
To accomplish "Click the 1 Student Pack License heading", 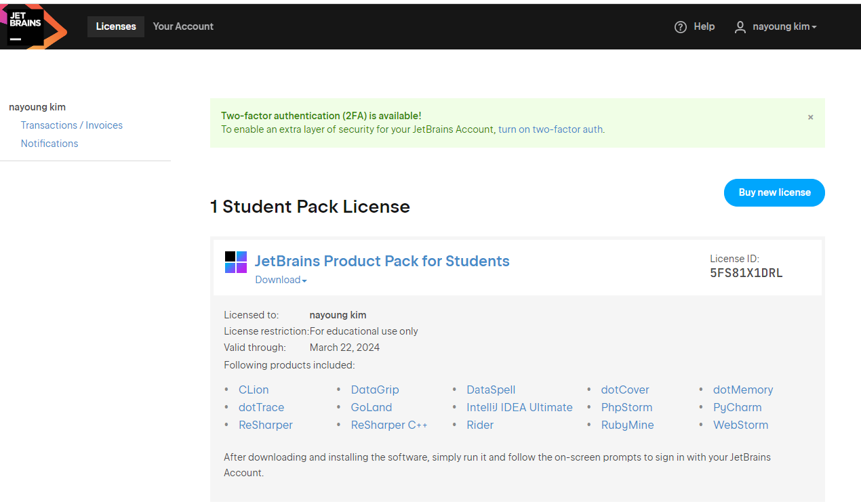I will [310, 207].
